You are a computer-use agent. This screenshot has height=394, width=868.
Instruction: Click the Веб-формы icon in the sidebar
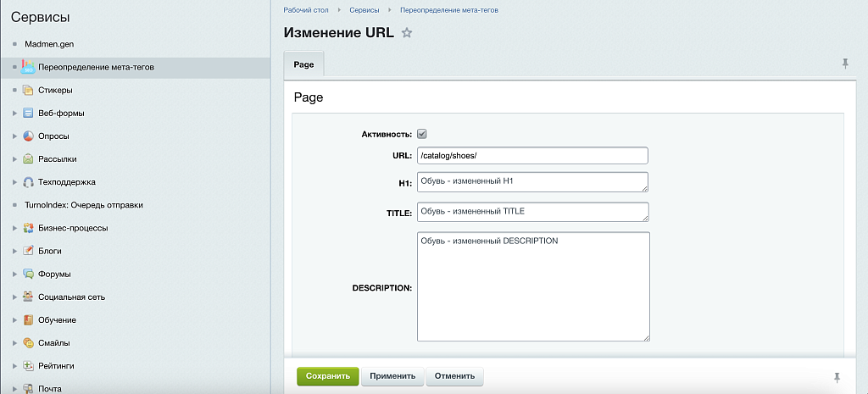click(x=28, y=113)
